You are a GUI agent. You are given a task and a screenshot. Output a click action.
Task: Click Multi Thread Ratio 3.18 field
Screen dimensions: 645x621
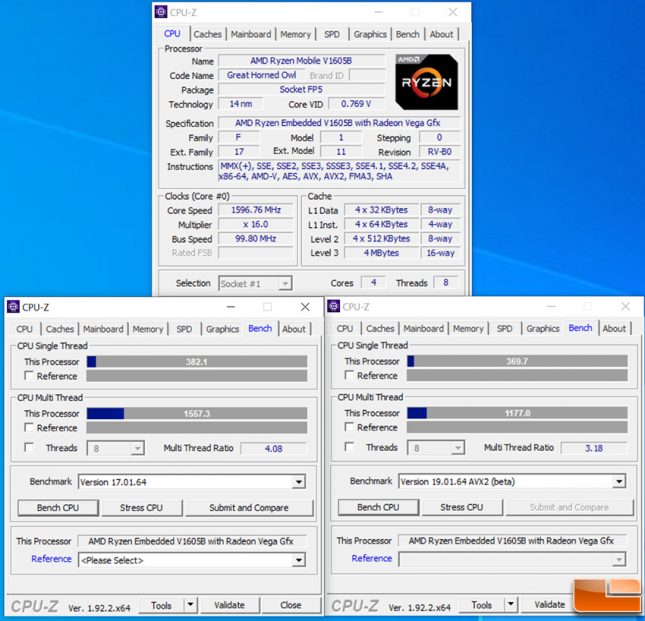click(x=594, y=448)
